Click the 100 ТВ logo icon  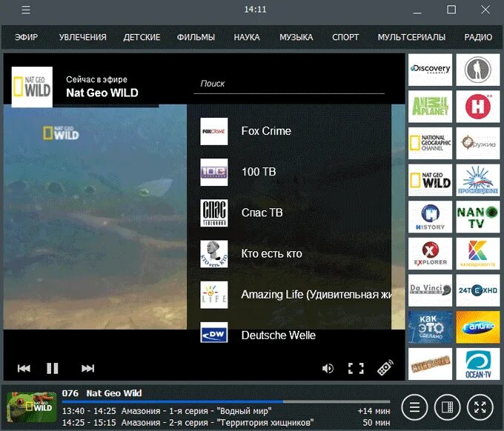coord(214,172)
